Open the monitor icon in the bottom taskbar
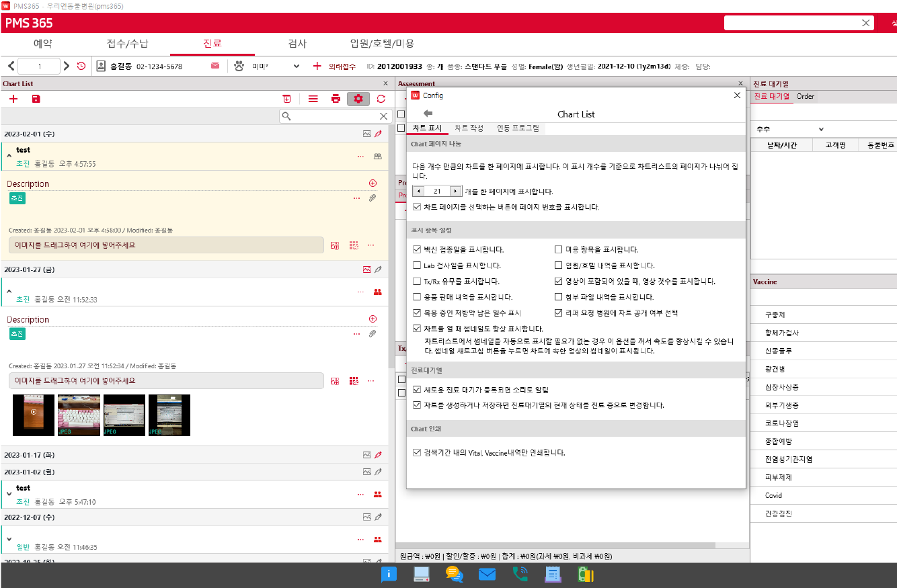 [x=422, y=574]
